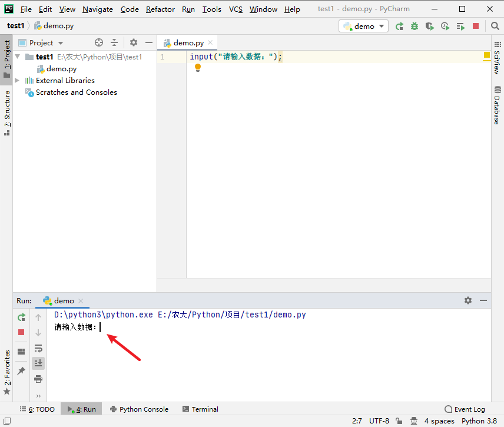Run demo with coverage
Image resolution: width=504 pixels, height=427 pixels.
(430, 26)
